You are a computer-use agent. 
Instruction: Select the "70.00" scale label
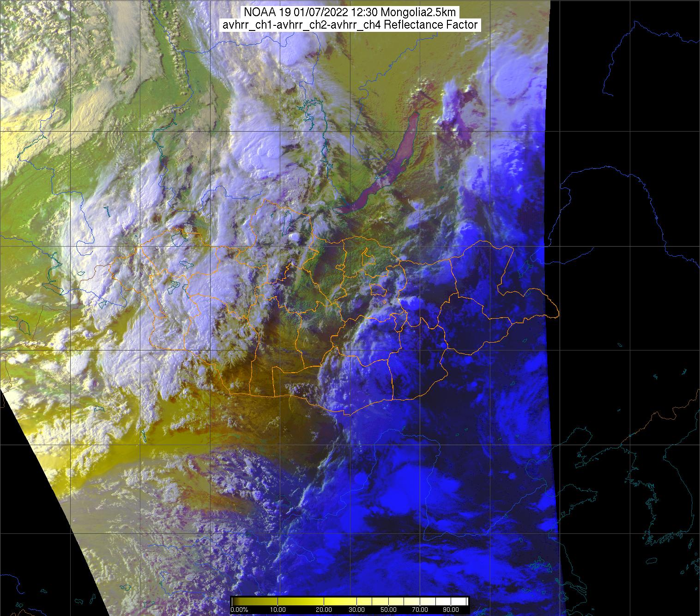tap(420, 610)
